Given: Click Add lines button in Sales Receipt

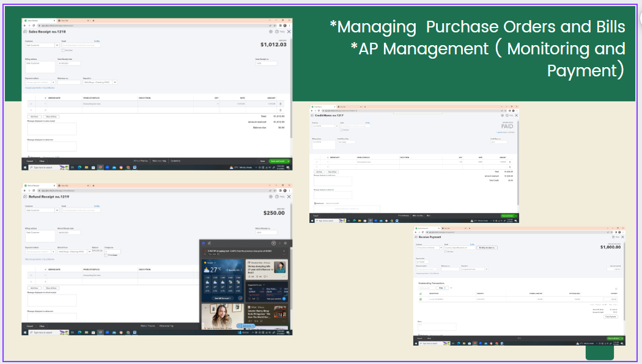Looking at the screenshot, I should (34, 117).
